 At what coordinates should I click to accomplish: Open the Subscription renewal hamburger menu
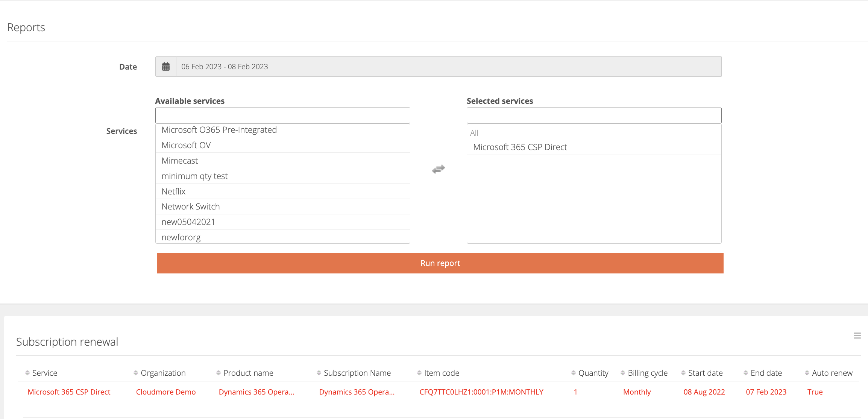coord(857,336)
